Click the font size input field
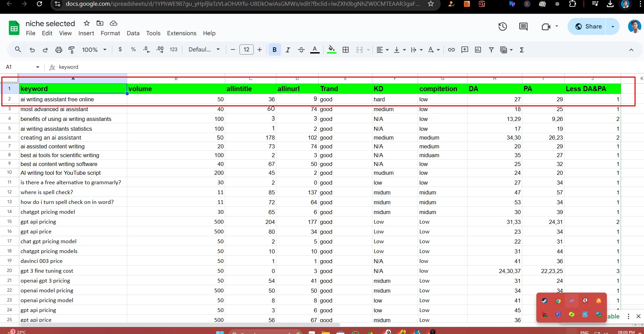The height and width of the screenshot is (334, 644). pos(246,50)
